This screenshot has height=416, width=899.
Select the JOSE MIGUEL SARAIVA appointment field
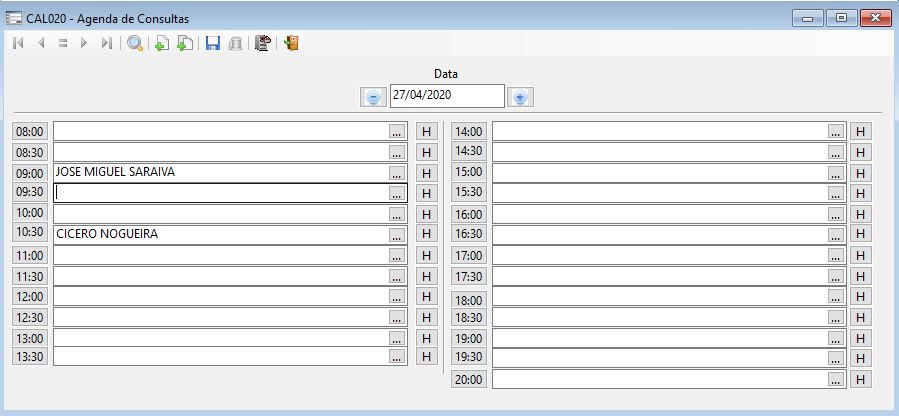click(x=220, y=173)
